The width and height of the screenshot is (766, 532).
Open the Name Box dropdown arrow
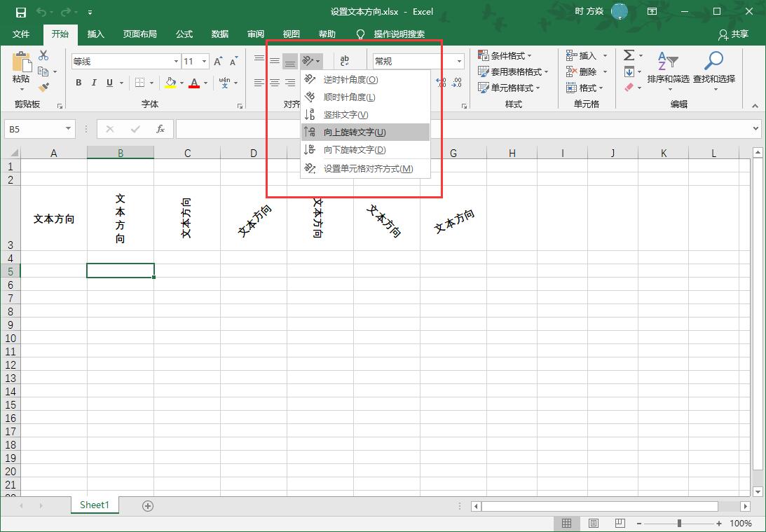click(x=68, y=129)
